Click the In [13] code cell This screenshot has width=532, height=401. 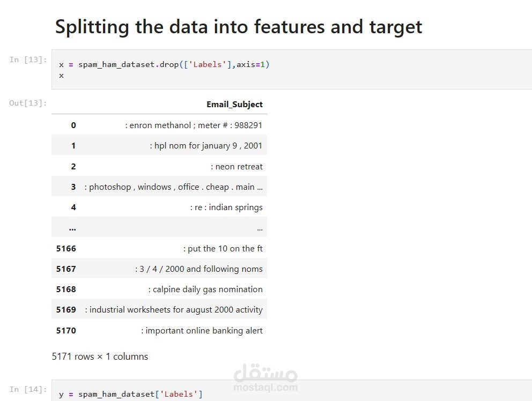pyautogui.click(x=292, y=70)
